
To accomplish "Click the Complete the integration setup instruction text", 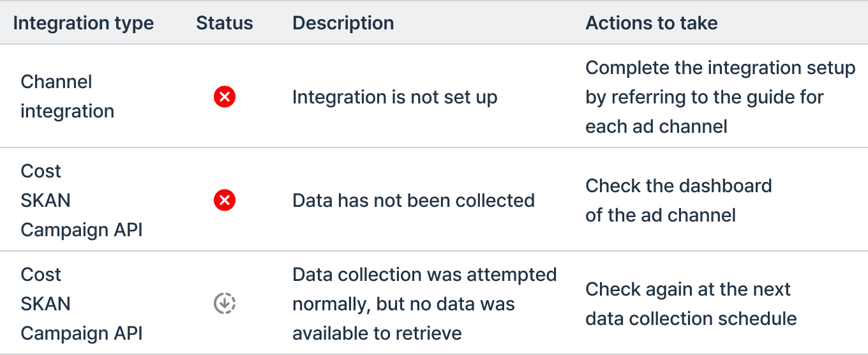I will [x=721, y=97].
